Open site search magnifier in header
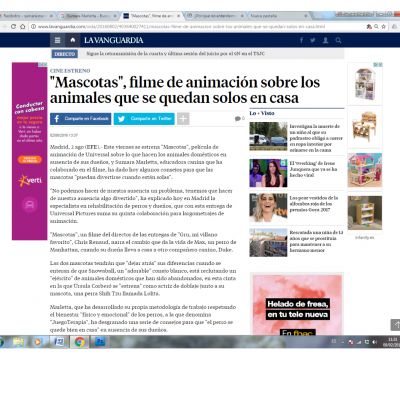Screen dimensions: 400x400 click(338, 40)
